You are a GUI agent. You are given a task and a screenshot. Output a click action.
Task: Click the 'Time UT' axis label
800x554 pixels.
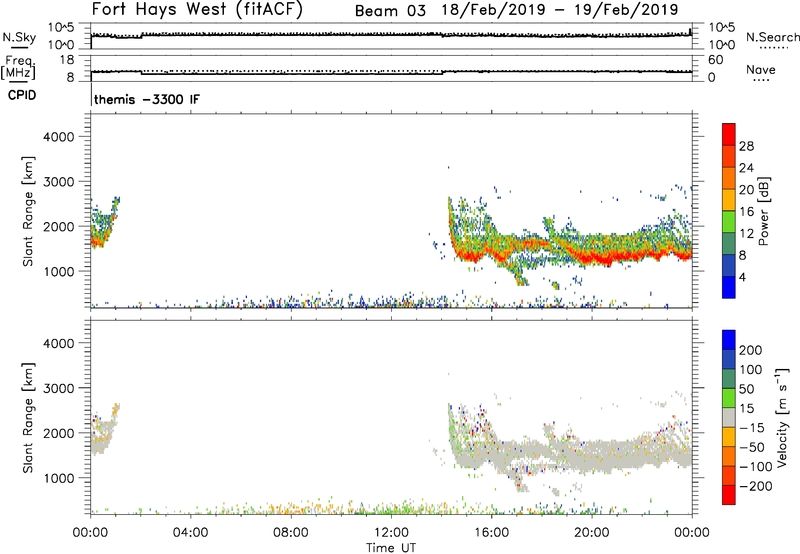coord(390,547)
